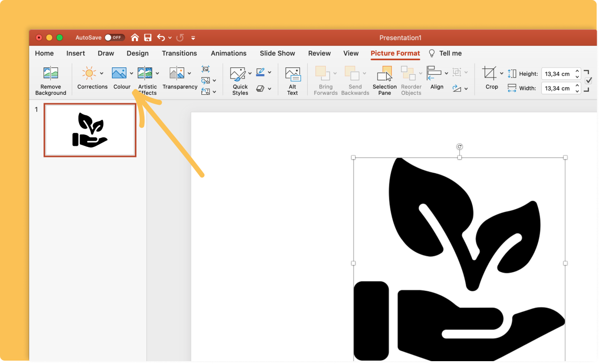The image size is (600, 364).
Task: Apply Artistic Effects to the picture
Action: pos(145,73)
